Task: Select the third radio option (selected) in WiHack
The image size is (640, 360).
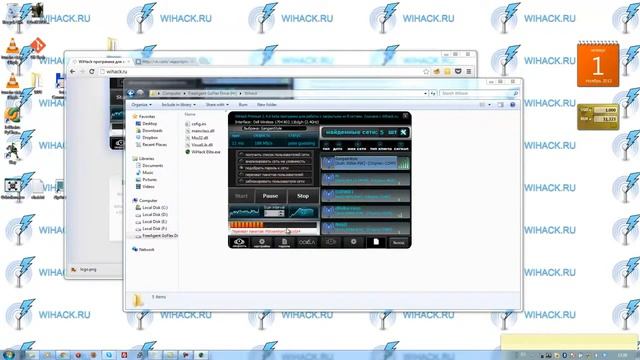Action: point(241,168)
